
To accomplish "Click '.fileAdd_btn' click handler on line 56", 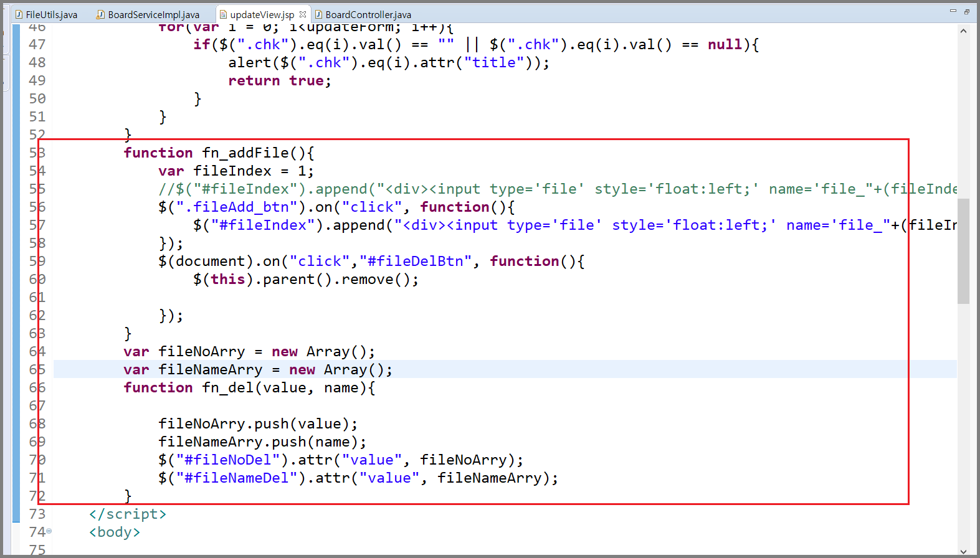I will pos(336,207).
